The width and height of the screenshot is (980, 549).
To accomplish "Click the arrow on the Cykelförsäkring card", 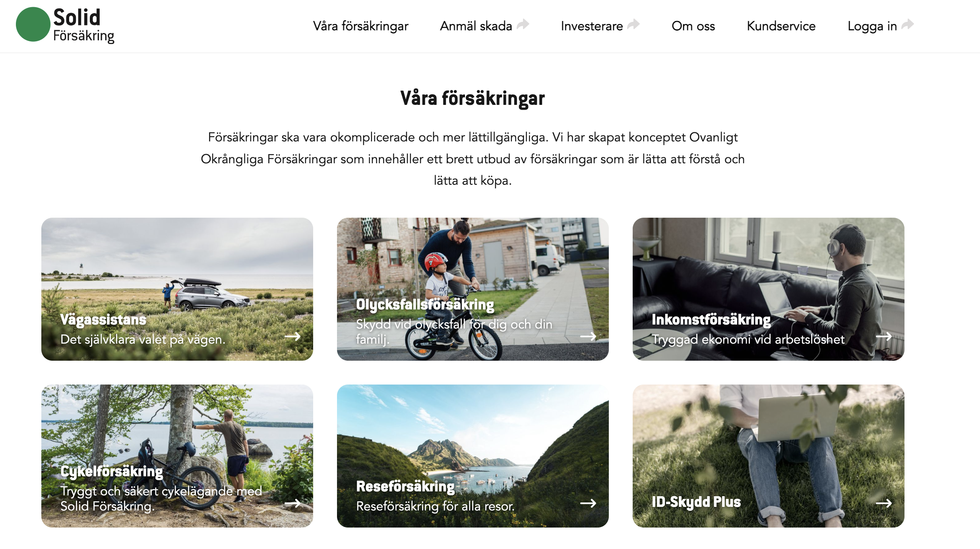I will tap(292, 503).
